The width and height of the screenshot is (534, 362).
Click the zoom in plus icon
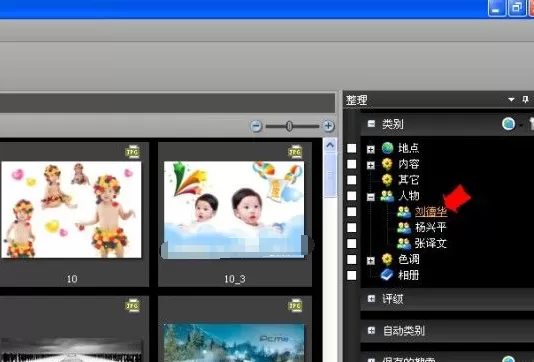(x=328, y=126)
